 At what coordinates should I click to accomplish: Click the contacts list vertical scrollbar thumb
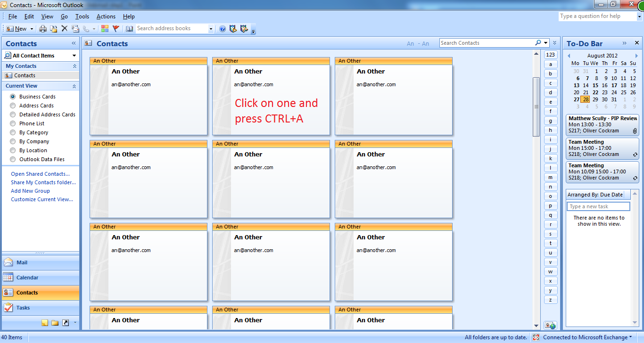536,107
